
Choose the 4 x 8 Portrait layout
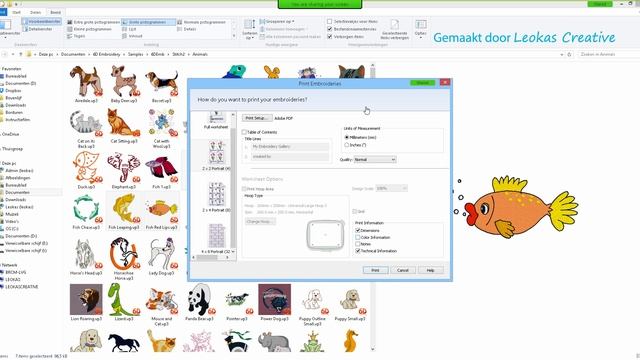coord(216,238)
